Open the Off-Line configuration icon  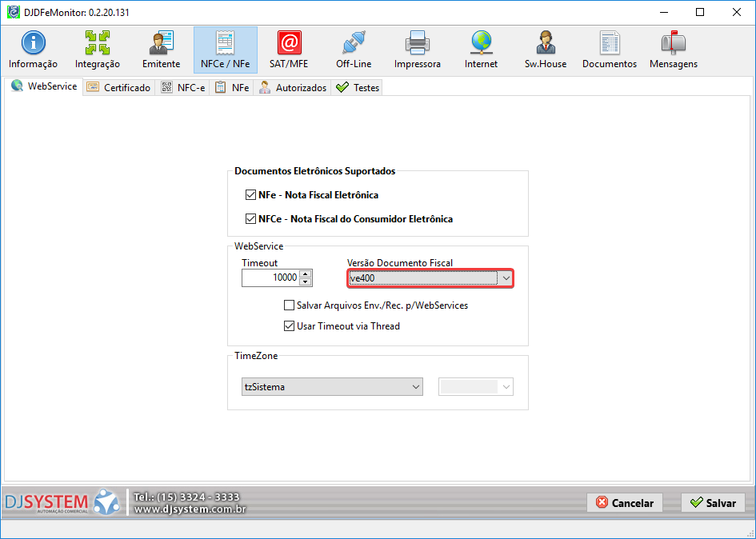pyautogui.click(x=353, y=50)
